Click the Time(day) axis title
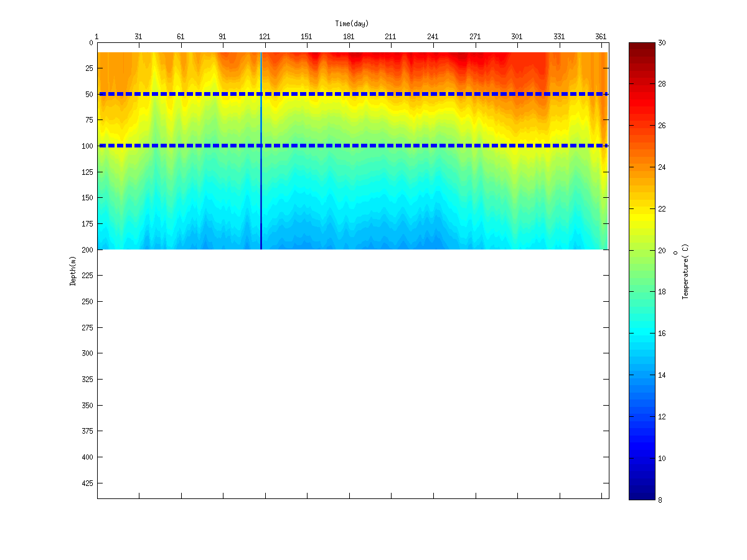 (x=352, y=24)
